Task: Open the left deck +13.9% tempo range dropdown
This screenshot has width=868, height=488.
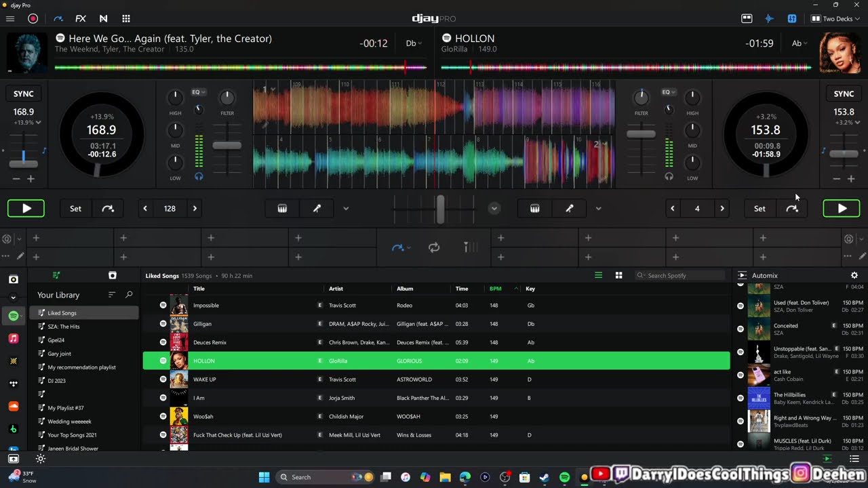Action: click(28, 123)
